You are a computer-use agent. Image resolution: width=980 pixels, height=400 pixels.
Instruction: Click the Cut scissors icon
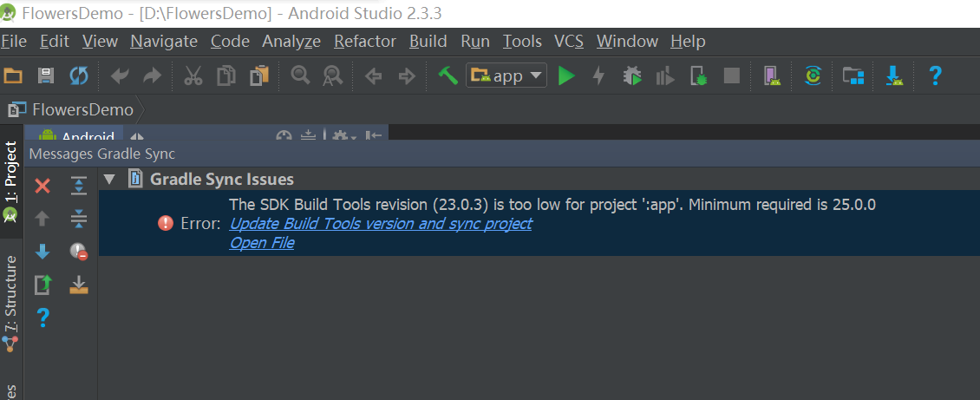(193, 76)
